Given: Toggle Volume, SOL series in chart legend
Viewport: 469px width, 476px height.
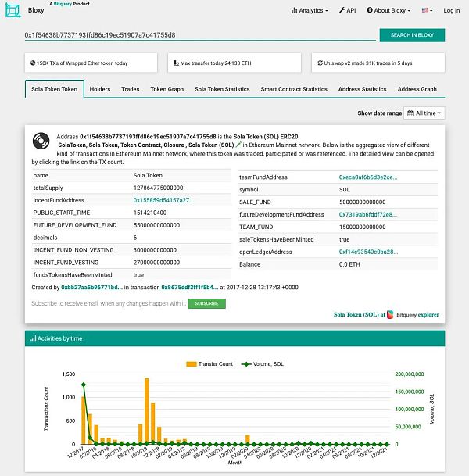Looking at the screenshot, I should 263,364.
